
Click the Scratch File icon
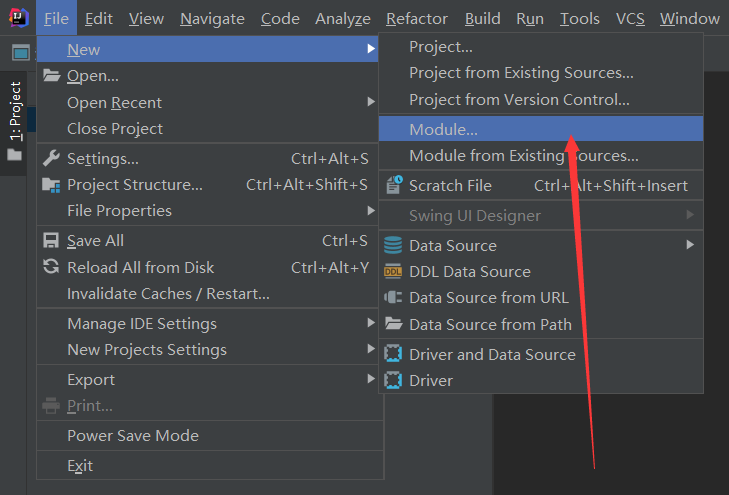[x=393, y=185]
